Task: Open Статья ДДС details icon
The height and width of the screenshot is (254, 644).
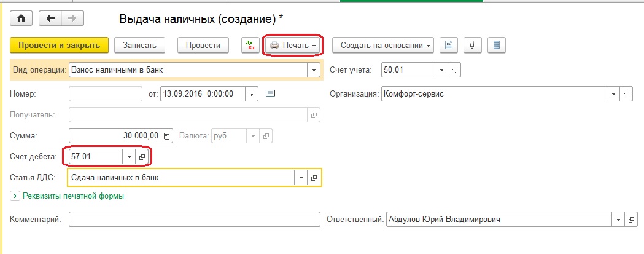Action: [314, 178]
